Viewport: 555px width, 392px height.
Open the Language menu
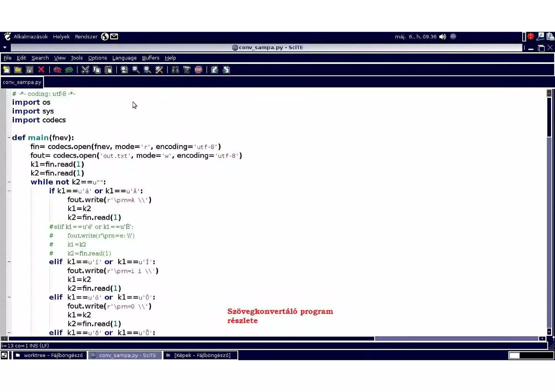(x=124, y=58)
